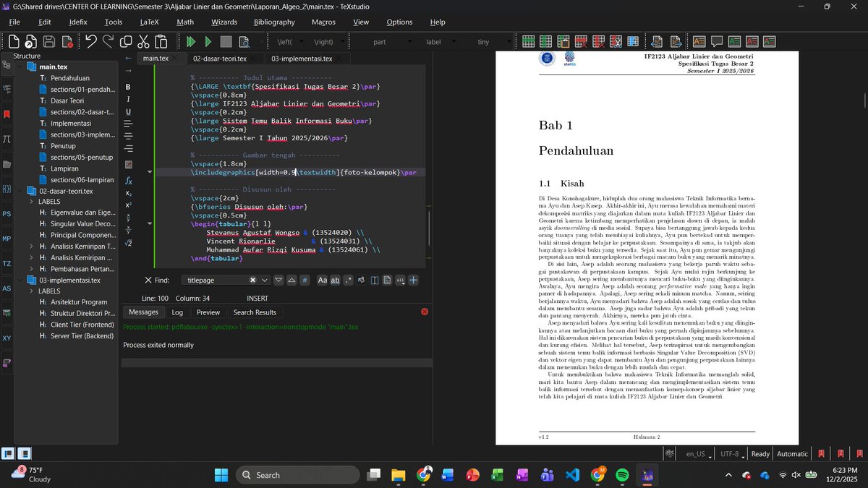Click the f(x) math function icon
This screenshot has width=868, height=488.
point(128,180)
